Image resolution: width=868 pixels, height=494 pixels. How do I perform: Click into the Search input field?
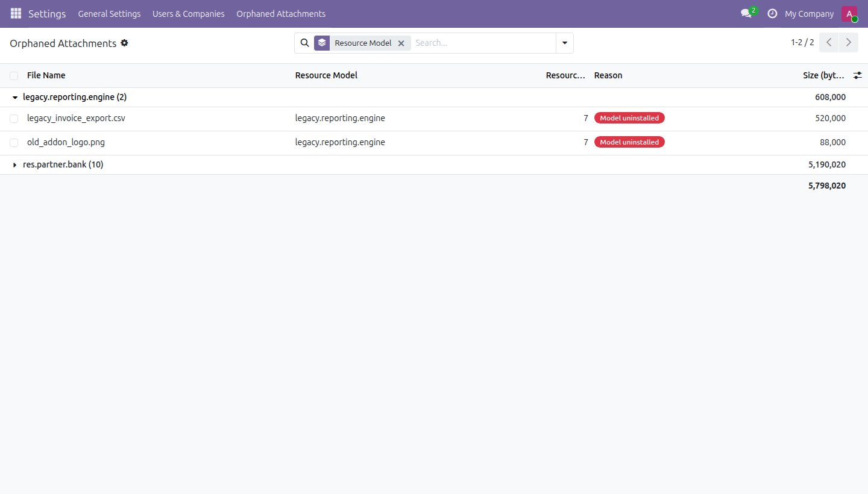coord(483,43)
